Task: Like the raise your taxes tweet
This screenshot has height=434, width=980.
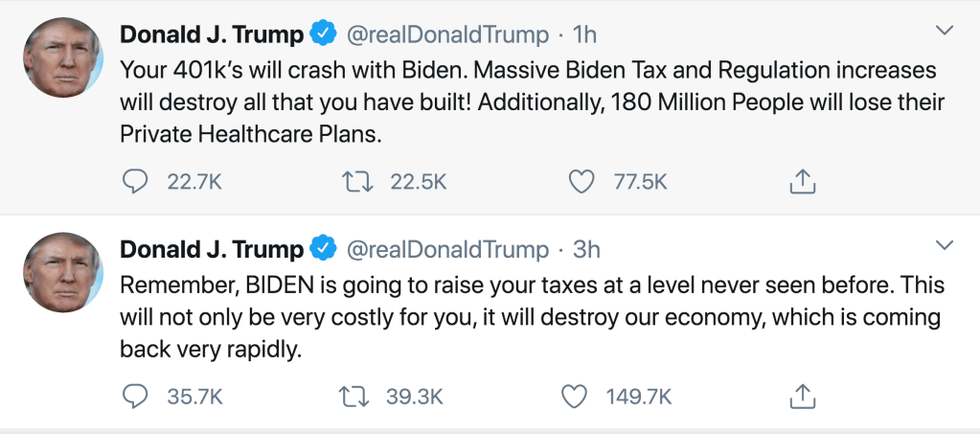Action: pos(576,395)
